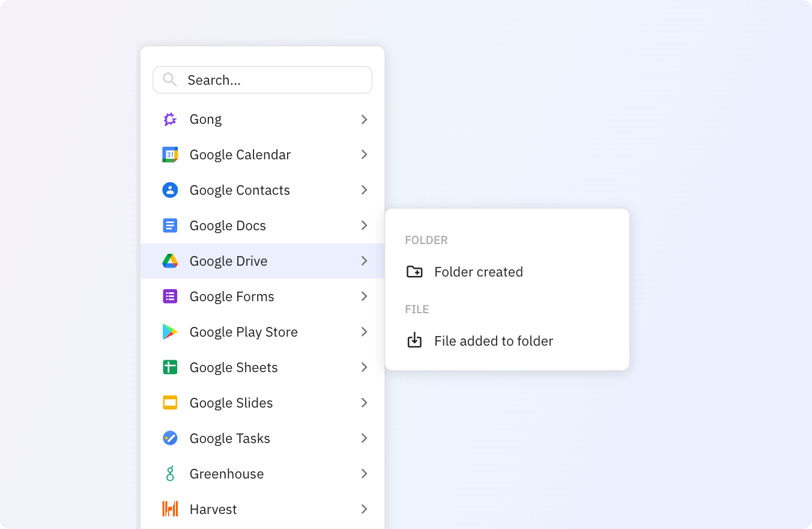This screenshot has height=529, width=812.
Task: Click the Google Sheets icon
Action: pyautogui.click(x=170, y=367)
